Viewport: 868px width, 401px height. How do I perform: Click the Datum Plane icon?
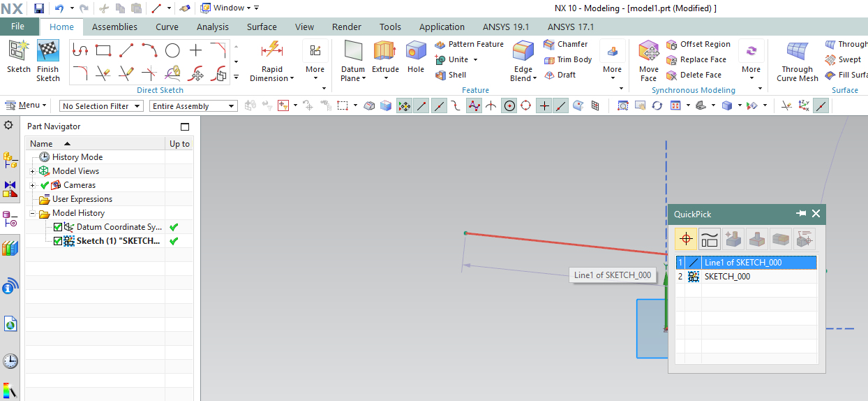[x=353, y=51]
